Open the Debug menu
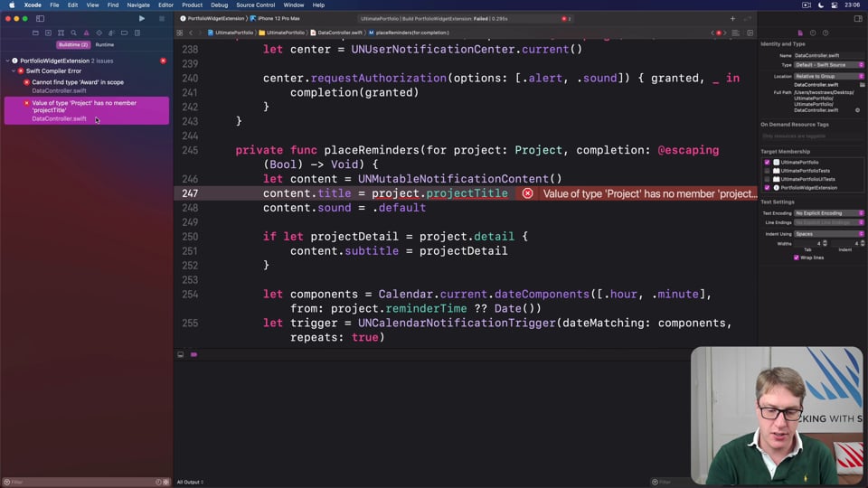Viewport: 868px width, 488px height. click(219, 5)
